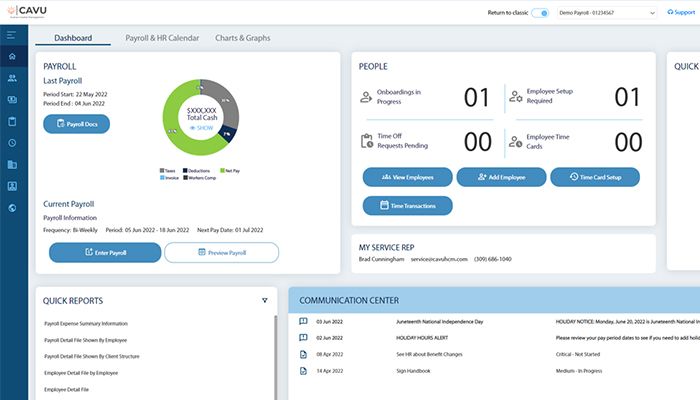Toggle the Return to classic switch
700x400 pixels.
coord(540,13)
